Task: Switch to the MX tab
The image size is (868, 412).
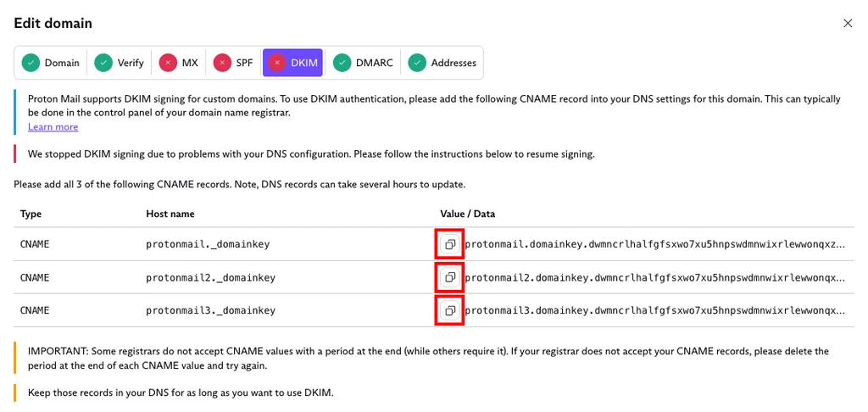Action: click(179, 63)
